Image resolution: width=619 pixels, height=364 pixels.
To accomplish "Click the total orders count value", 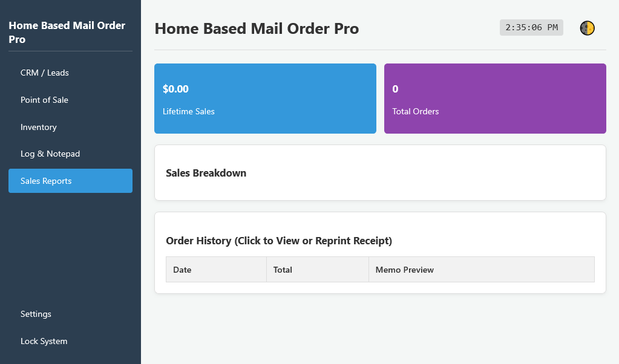I will click(x=395, y=89).
